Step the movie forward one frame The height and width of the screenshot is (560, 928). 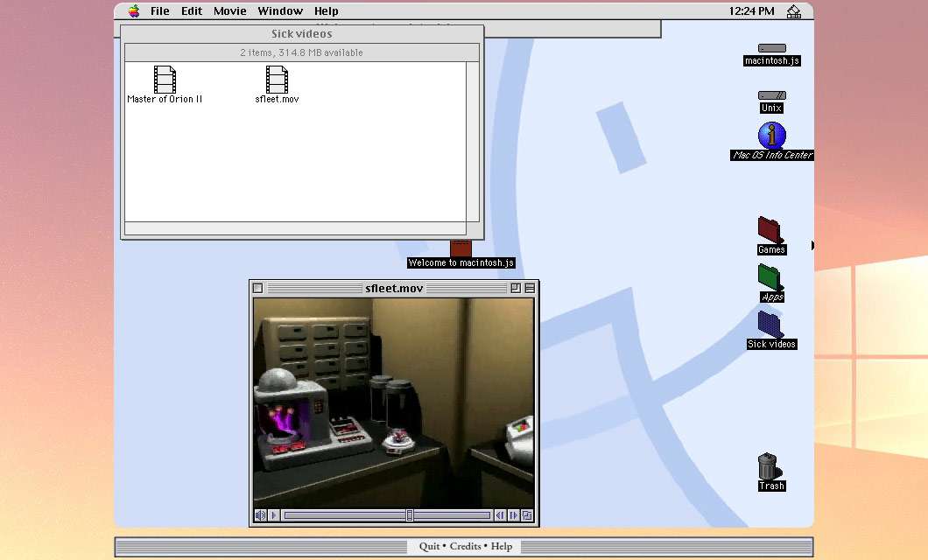[513, 515]
